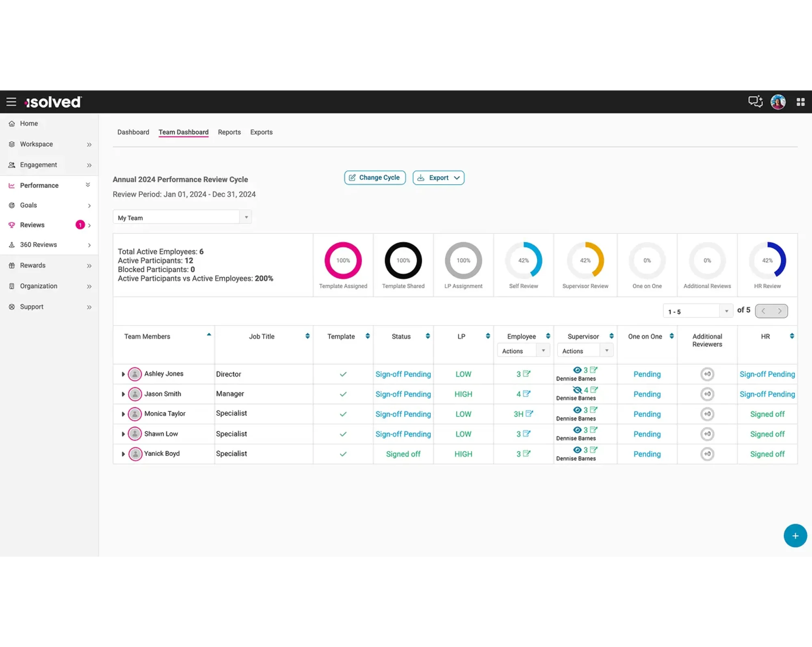Show Jason Smith's hidden supervisor review
This screenshot has width=812, height=647.
pos(577,390)
